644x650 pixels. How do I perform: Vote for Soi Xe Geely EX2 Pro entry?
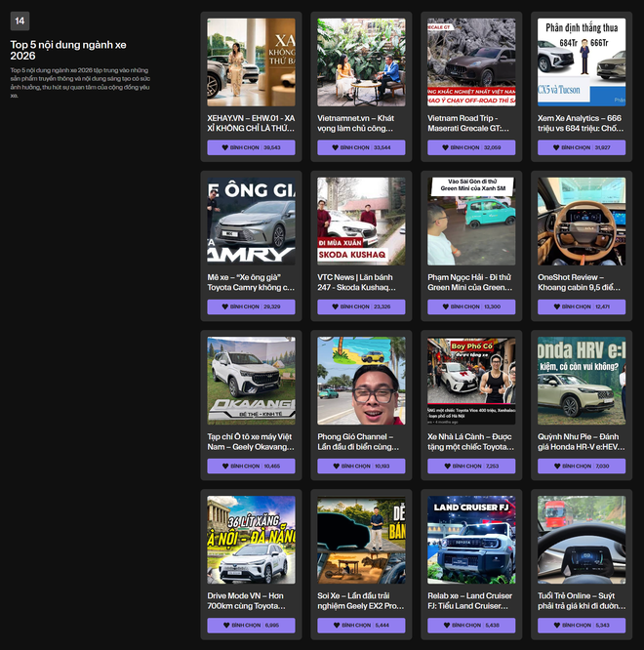tap(361, 626)
